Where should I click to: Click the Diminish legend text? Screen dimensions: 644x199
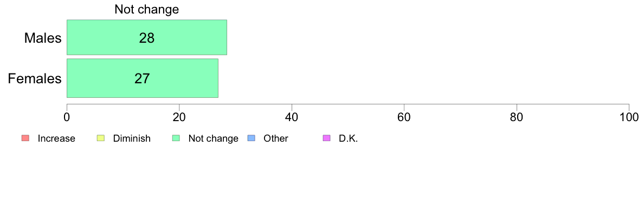(x=132, y=138)
